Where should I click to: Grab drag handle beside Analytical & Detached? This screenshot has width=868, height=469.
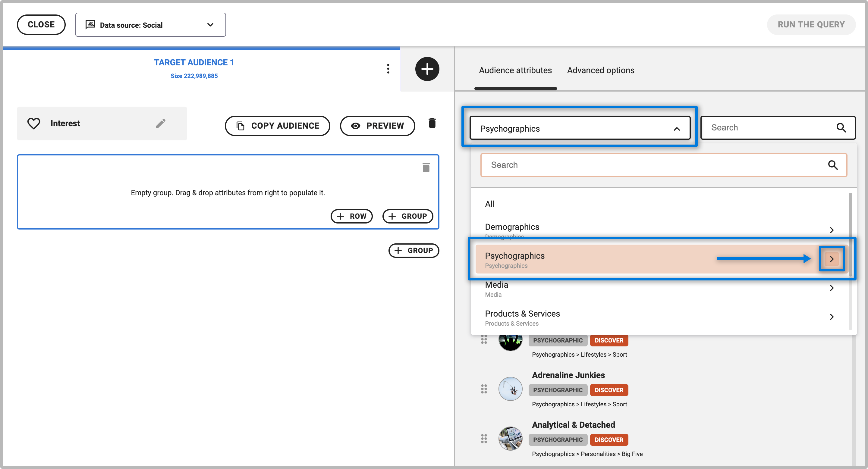(x=484, y=438)
